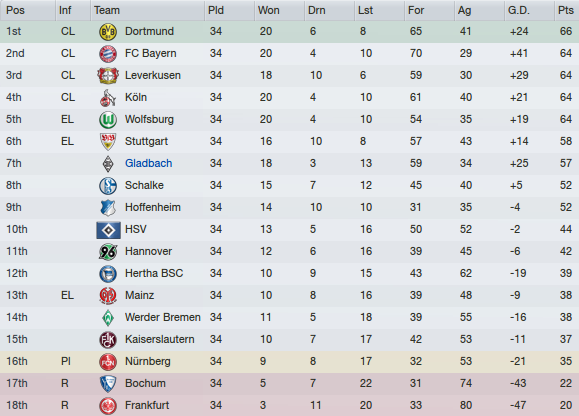The image size is (579, 416).
Task: Click the Dortmund club crest icon
Action: pyautogui.click(x=108, y=32)
